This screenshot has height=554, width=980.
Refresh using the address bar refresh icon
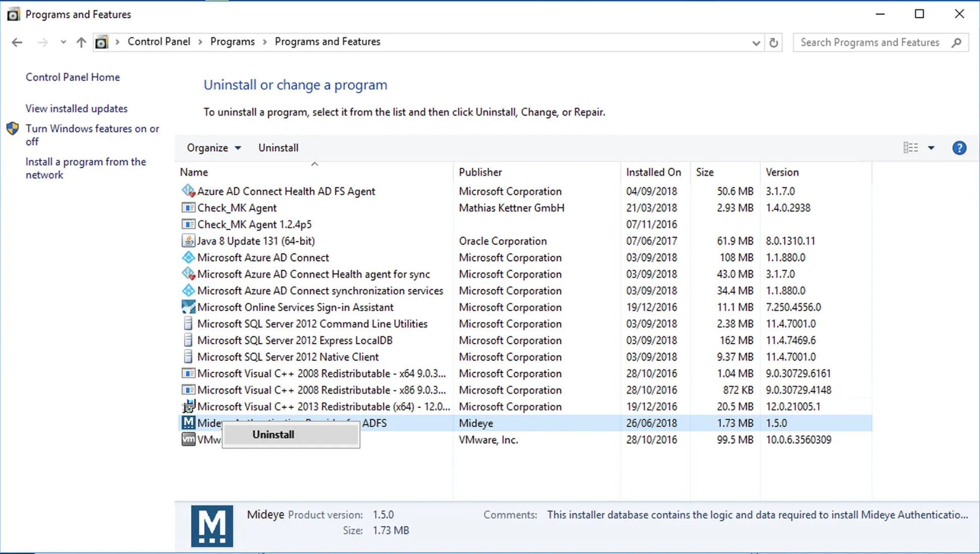[774, 42]
